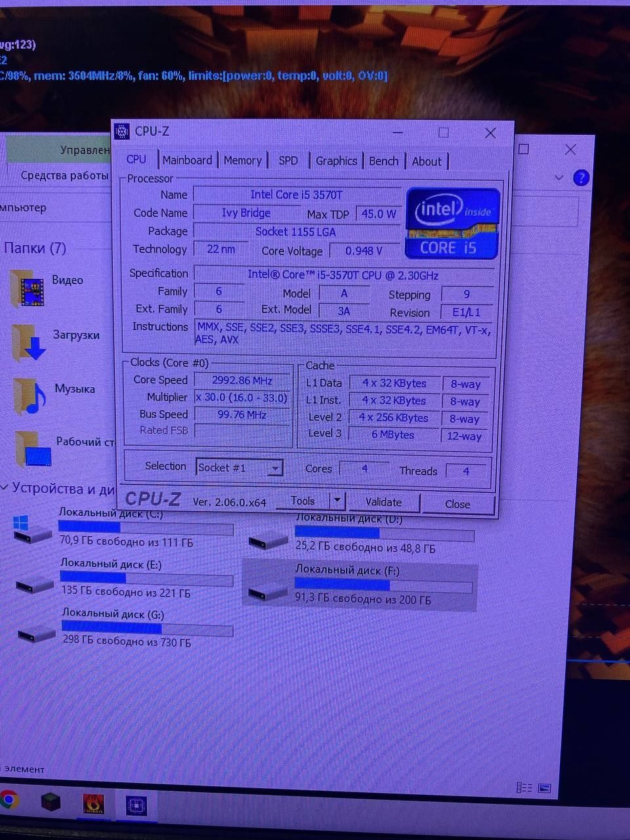Screen dimensions: 630x840
Task: Open the SPD tab
Action: click(x=288, y=161)
